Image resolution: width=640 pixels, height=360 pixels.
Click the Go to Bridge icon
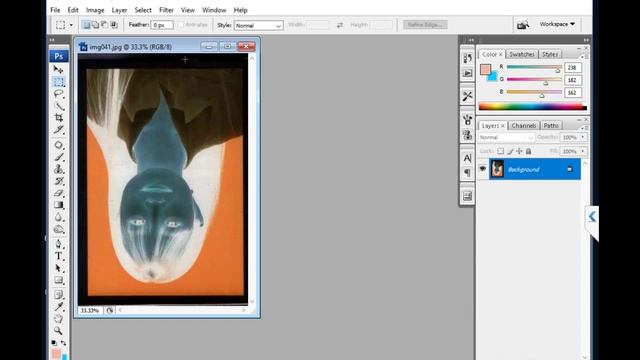click(x=523, y=25)
